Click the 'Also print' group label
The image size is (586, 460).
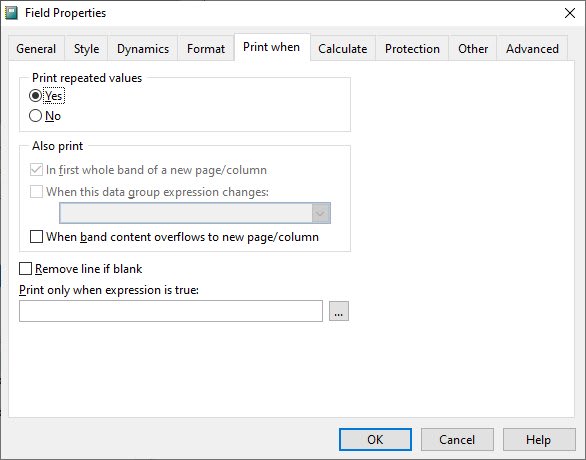click(x=58, y=146)
